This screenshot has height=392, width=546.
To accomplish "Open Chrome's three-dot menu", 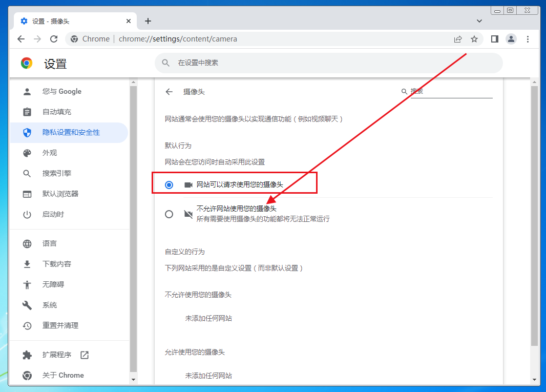I will click(x=528, y=39).
